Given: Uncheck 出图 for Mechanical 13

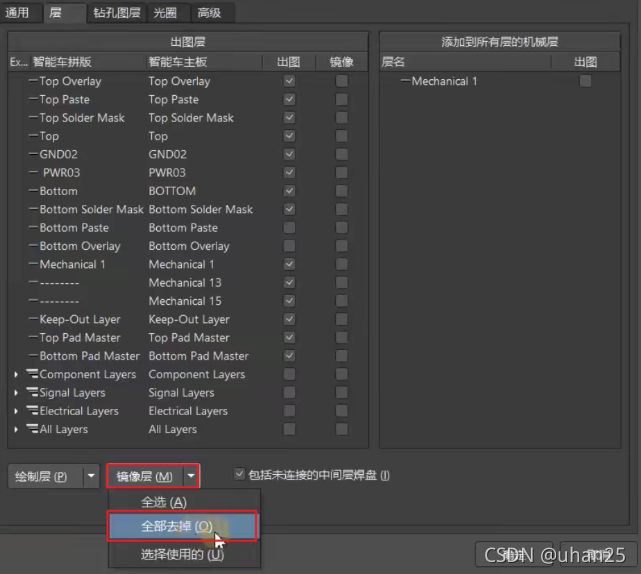Looking at the screenshot, I should pyautogui.click(x=289, y=283).
